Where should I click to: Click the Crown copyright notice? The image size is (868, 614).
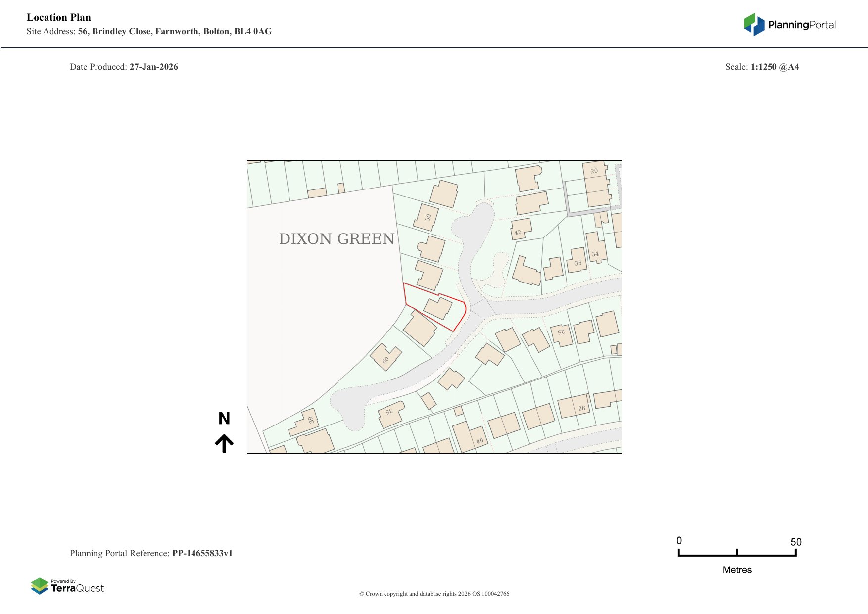(x=434, y=594)
